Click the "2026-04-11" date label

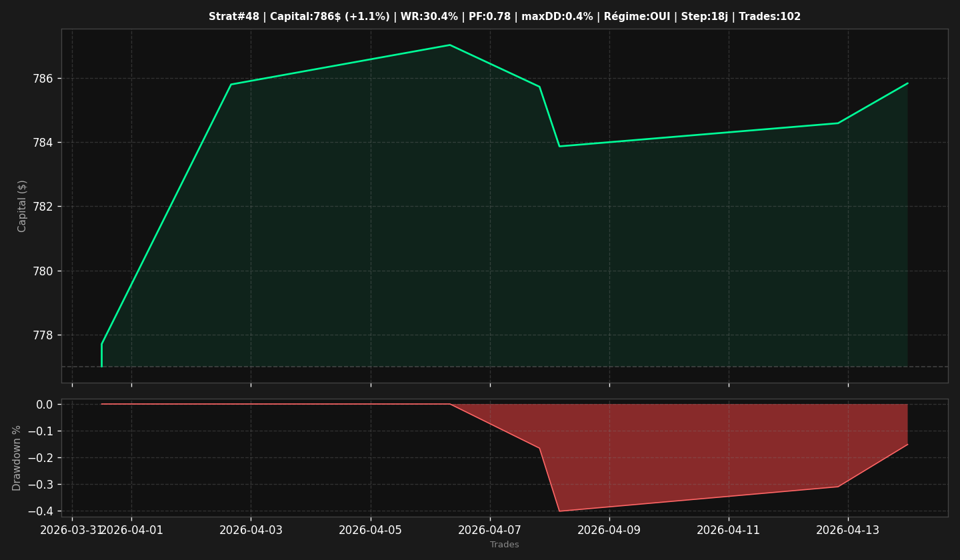pos(728,531)
